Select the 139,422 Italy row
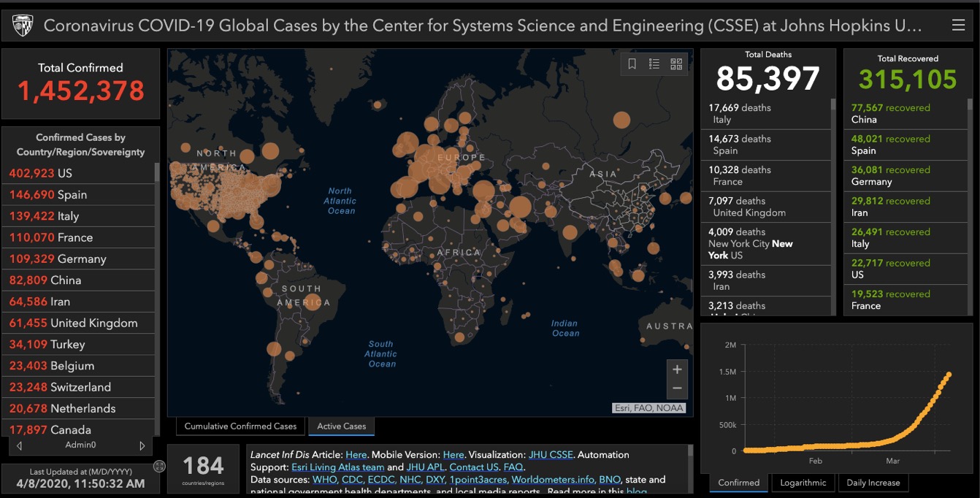This screenshot has height=498, width=980. point(79,216)
